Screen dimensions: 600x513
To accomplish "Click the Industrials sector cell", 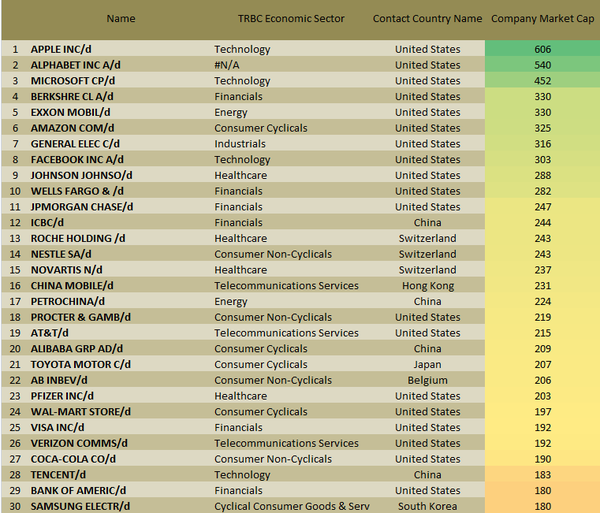I will coord(242,144).
